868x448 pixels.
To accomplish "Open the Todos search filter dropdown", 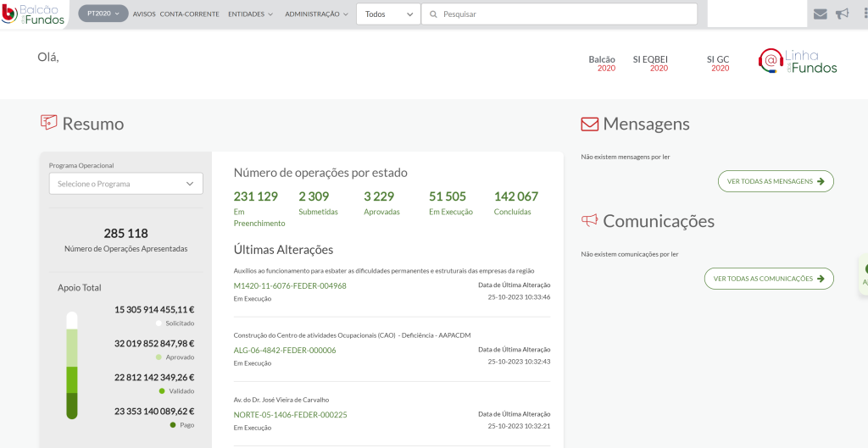I will 388,14.
